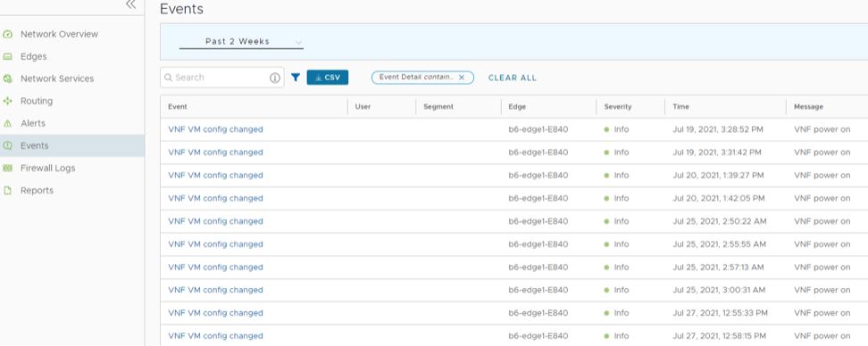Click the Network Overview gauge icon
Viewport: 868px width, 346px height.
pyautogui.click(x=7, y=34)
